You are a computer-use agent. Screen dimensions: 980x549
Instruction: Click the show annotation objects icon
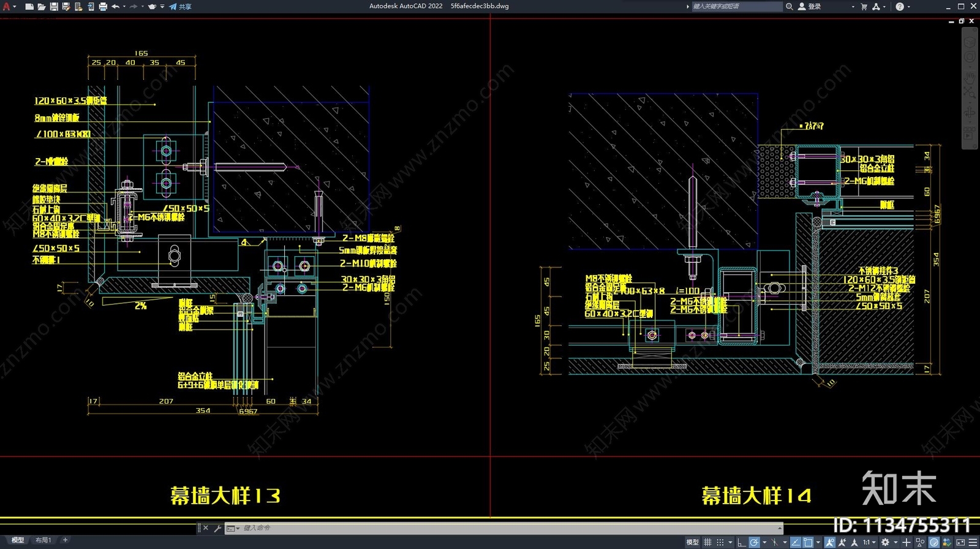(830, 542)
